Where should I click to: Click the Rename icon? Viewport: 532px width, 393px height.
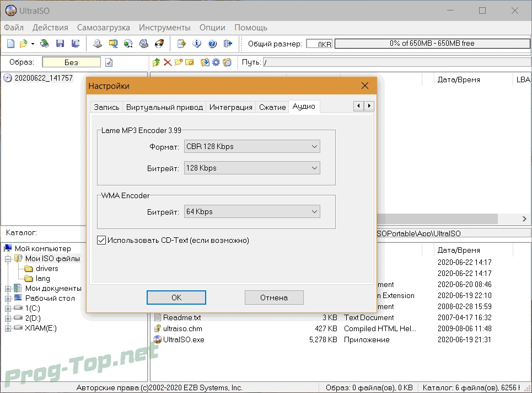pos(190,62)
